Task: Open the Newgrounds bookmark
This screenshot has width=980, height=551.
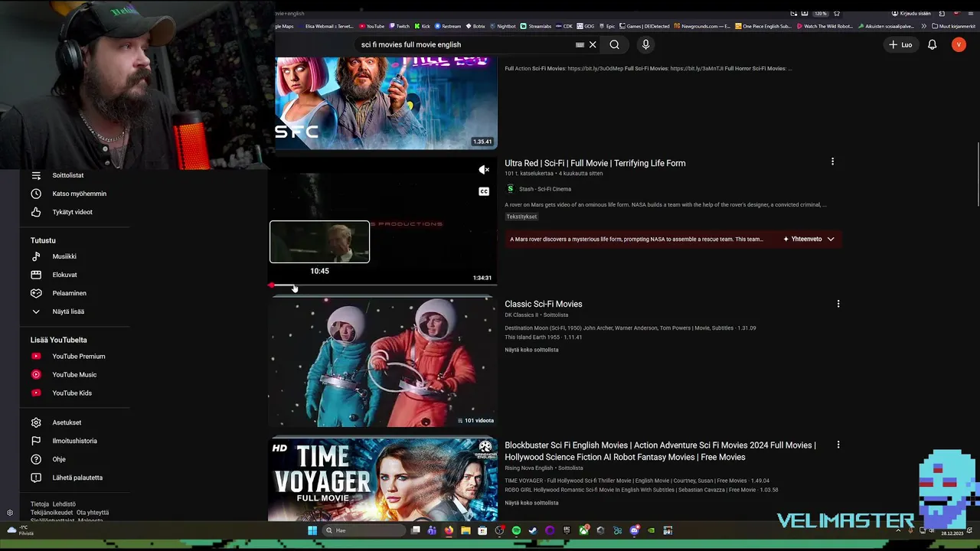Action: click(701, 26)
